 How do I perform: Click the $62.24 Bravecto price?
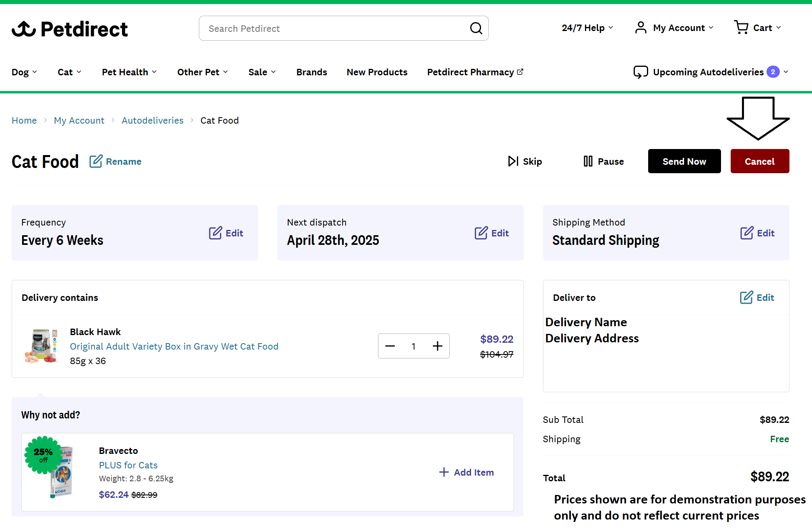(114, 495)
